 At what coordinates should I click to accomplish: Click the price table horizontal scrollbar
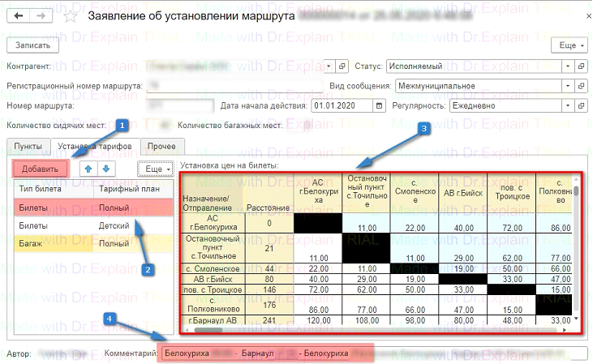tap(324, 329)
